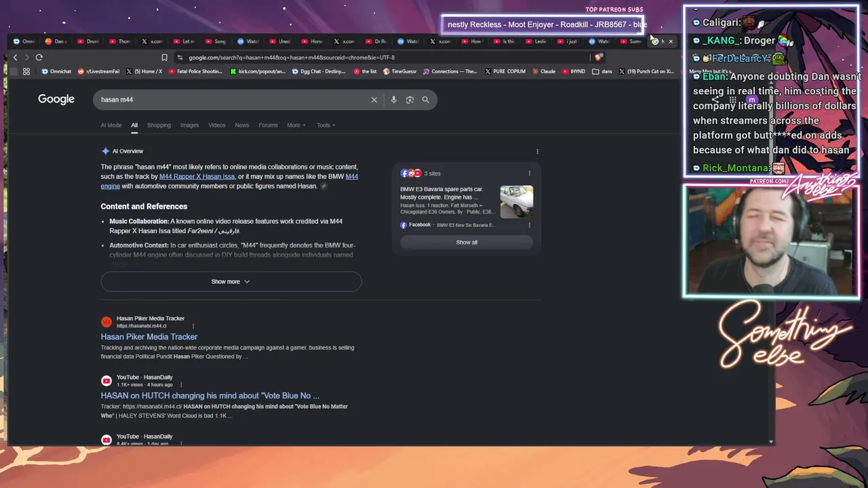The width and height of the screenshot is (868, 488).
Task: Switch to Images results
Action: click(x=189, y=125)
